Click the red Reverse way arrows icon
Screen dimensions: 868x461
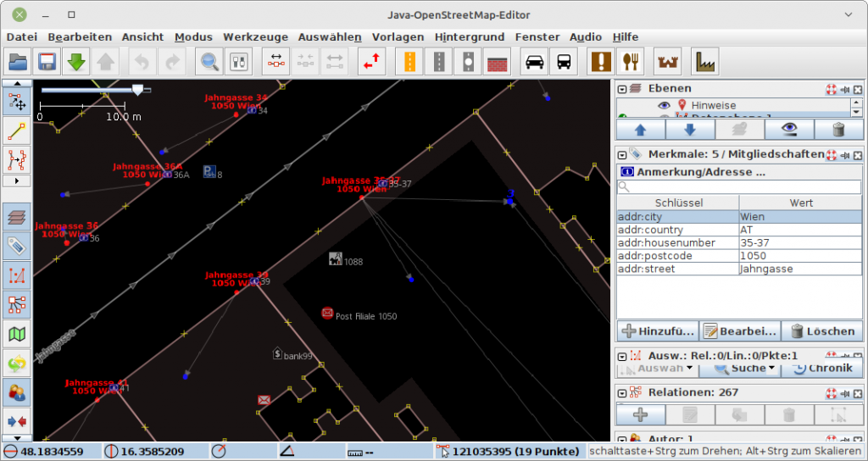[x=371, y=62]
